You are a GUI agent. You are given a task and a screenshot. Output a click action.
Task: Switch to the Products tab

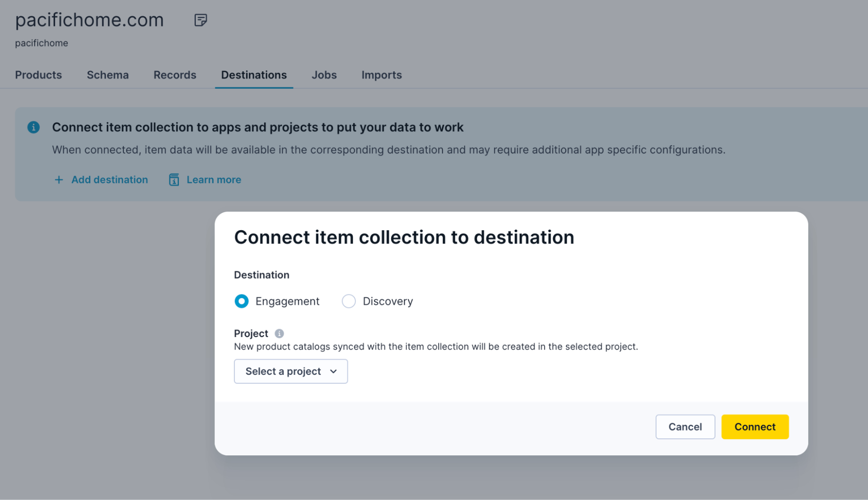click(38, 75)
